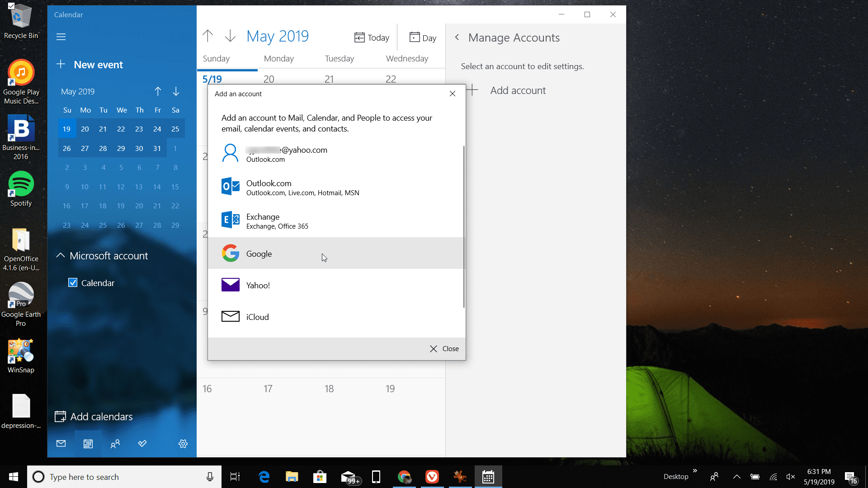
Task: Click Settings gear icon
Action: tap(183, 443)
